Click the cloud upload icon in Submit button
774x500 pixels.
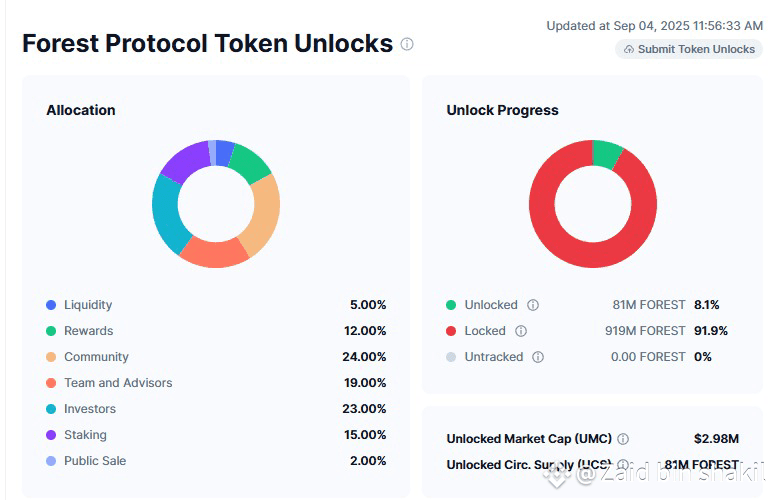tap(629, 49)
